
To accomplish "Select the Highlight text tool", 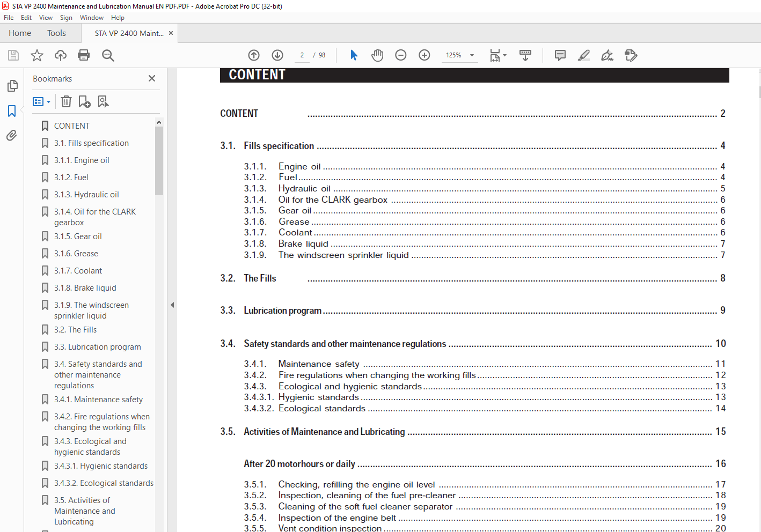I will pos(583,55).
